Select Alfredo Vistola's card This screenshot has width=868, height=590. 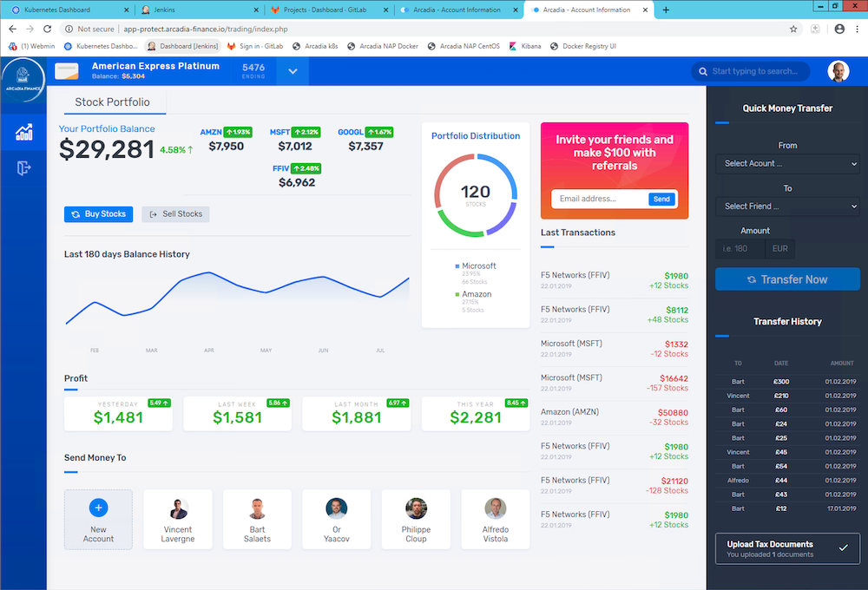coord(496,519)
